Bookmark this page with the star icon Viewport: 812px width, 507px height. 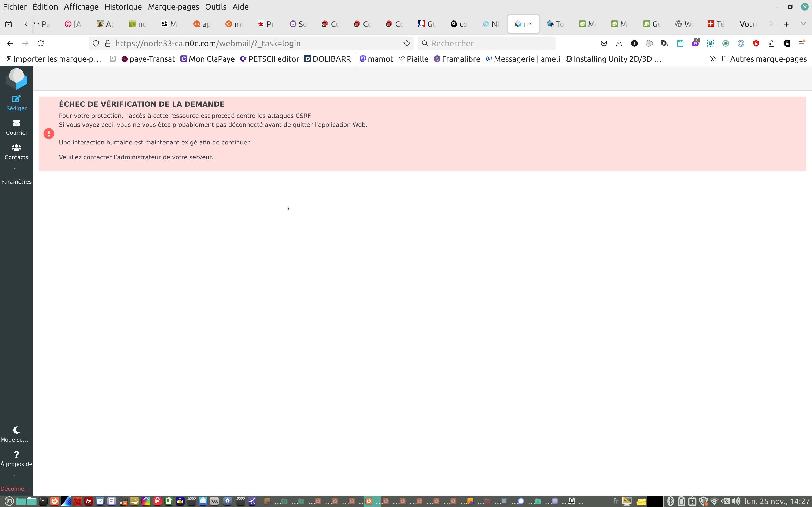pyautogui.click(x=407, y=43)
